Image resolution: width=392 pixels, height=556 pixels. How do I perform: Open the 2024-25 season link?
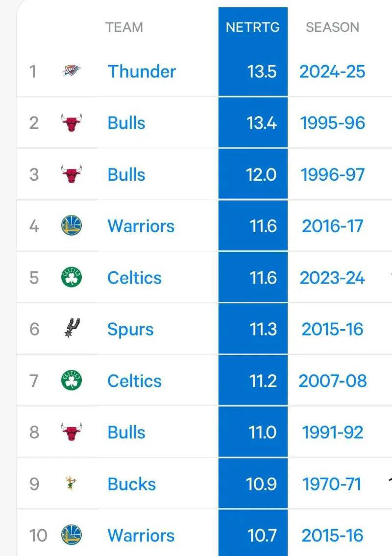332,72
